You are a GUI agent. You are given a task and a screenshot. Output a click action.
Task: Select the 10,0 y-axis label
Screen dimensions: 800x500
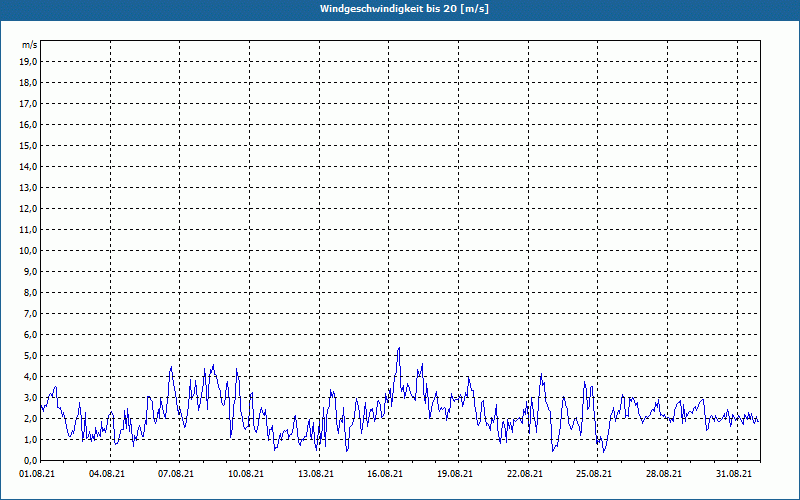point(28,251)
